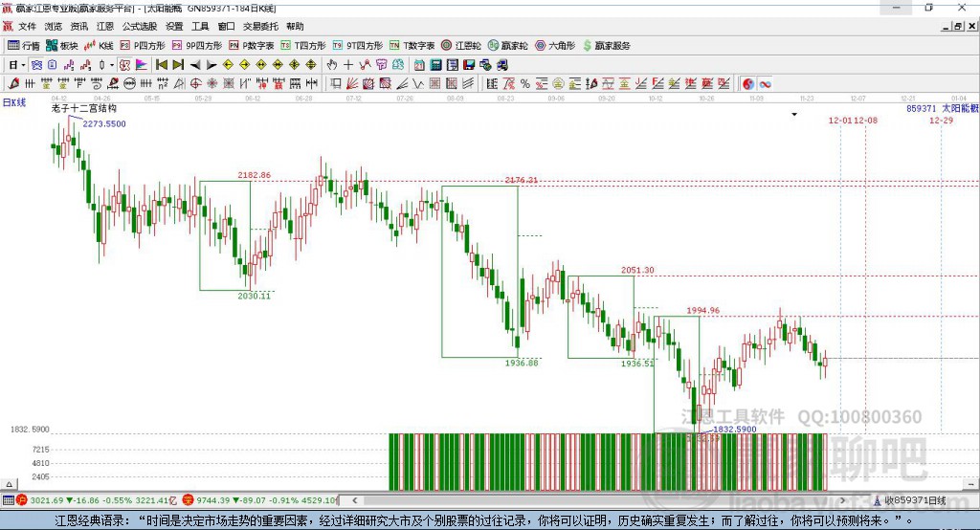This screenshot has height=530, width=980.
Task: Open the T数字表 number table
Action: (412, 46)
